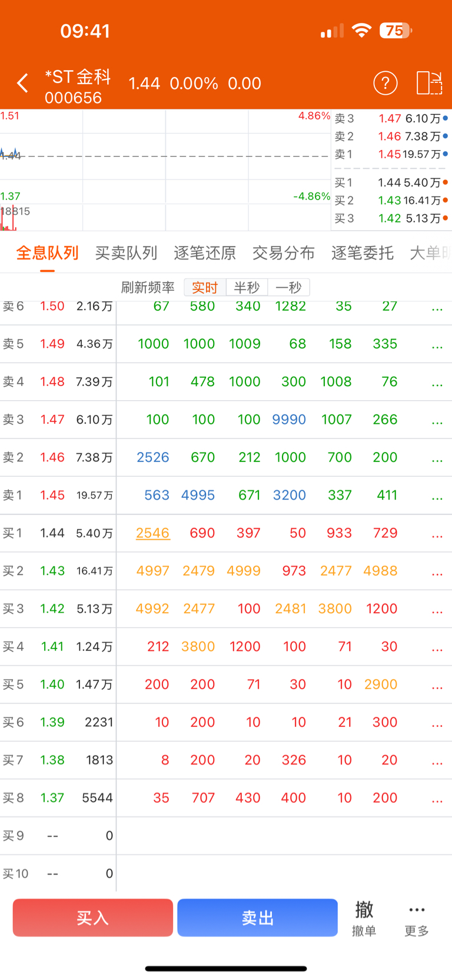452x980 pixels.
Task: Tap the split-screen layout icon
Action: (x=429, y=83)
